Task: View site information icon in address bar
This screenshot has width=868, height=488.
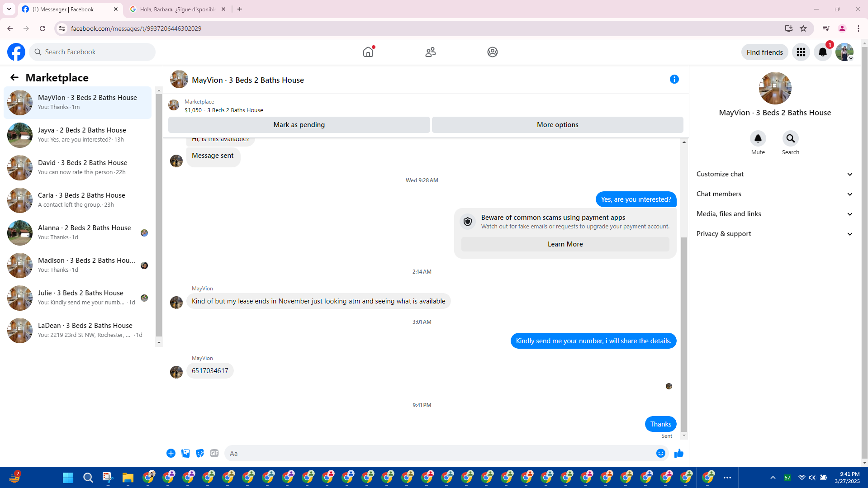Action: coord(62,28)
